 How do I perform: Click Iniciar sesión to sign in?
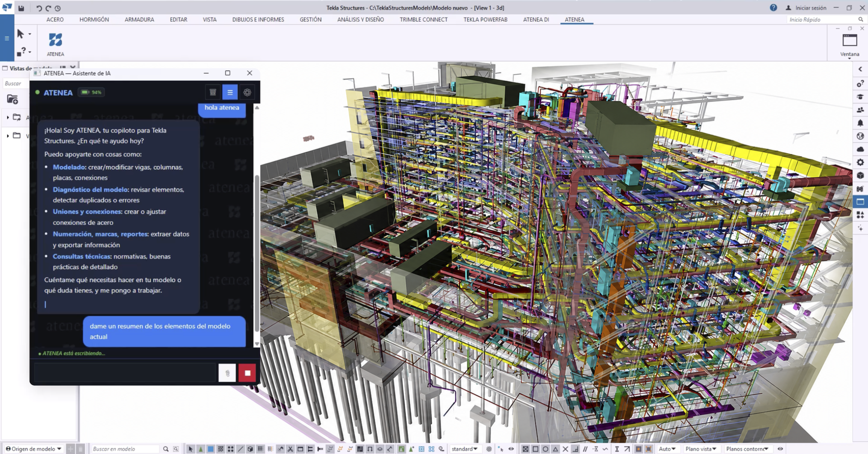coord(806,8)
